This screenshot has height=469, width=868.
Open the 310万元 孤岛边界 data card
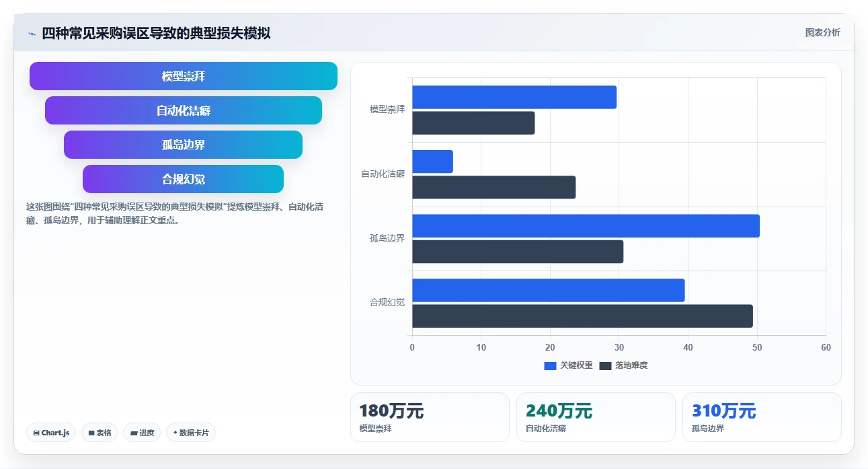click(x=762, y=417)
